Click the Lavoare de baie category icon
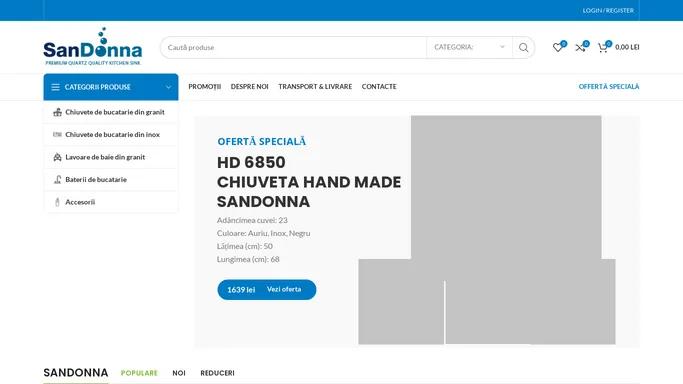This screenshot has height=384, width=683. (57, 157)
